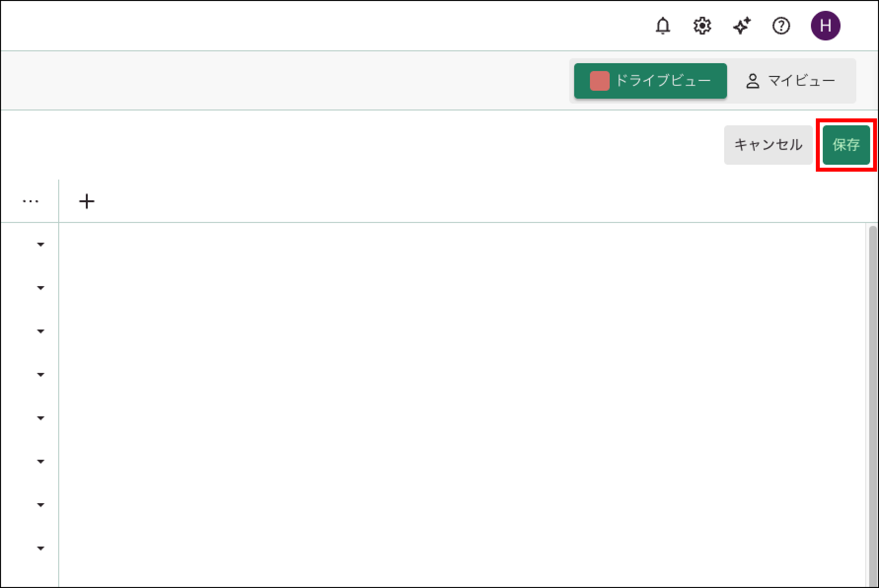Open the last row dropdown arrow
This screenshot has height=588, width=879.
pos(41,548)
